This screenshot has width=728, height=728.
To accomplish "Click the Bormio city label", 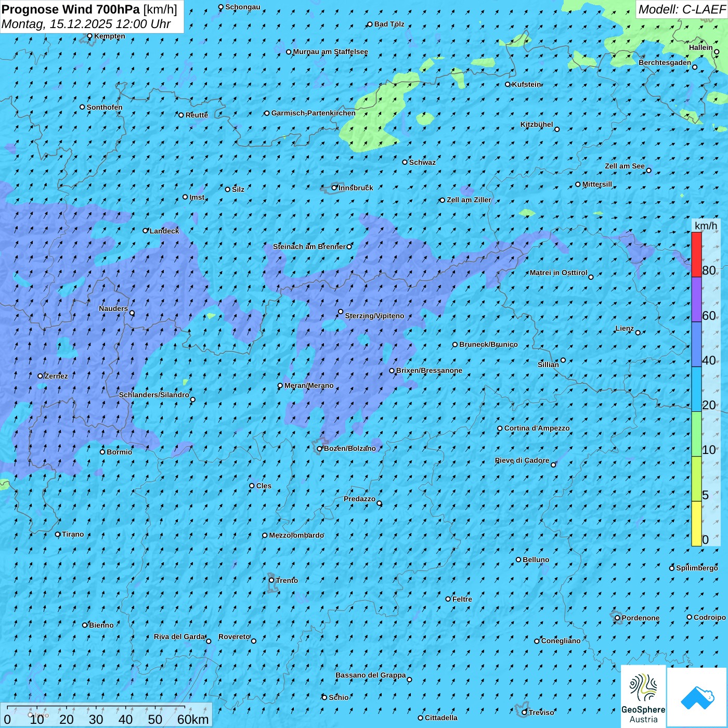I will click(x=119, y=452).
